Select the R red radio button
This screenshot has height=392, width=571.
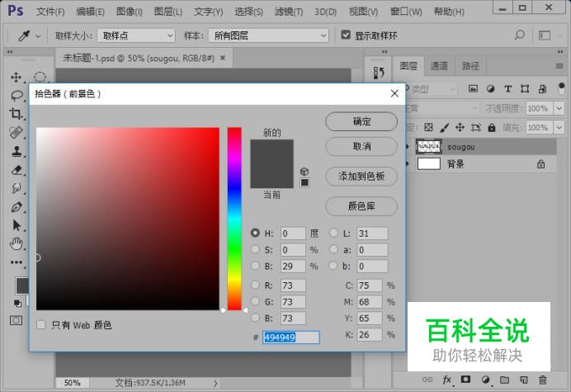255,285
